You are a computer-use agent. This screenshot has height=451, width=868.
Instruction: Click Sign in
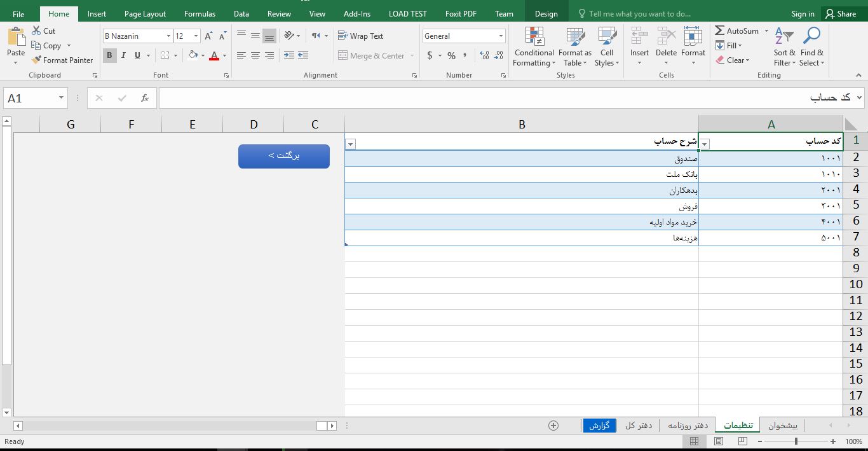pyautogui.click(x=803, y=13)
